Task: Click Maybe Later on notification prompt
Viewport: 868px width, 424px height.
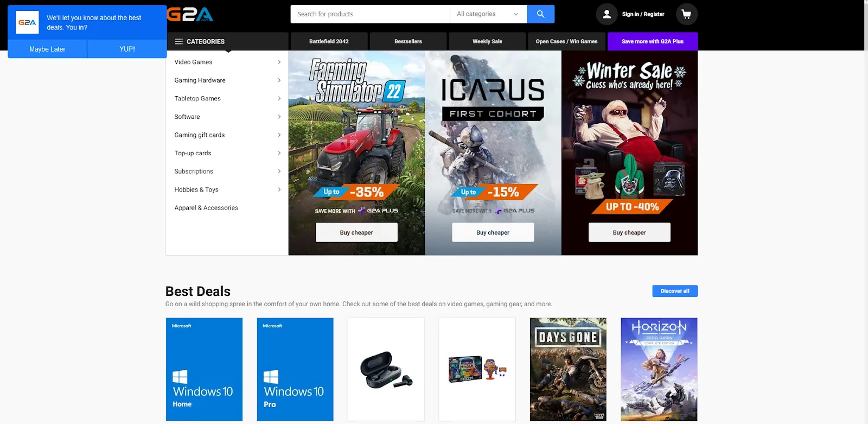Action: [47, 49]
